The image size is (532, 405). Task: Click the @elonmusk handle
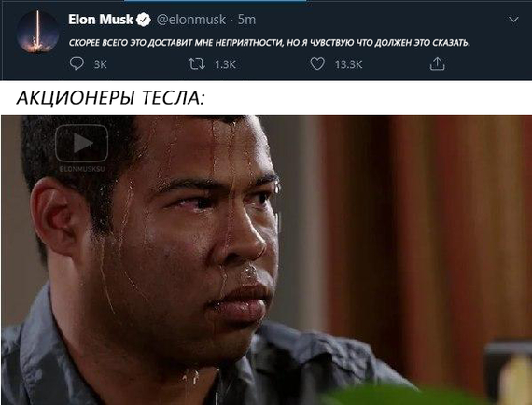pyautogui.click(x=191, y=20)
